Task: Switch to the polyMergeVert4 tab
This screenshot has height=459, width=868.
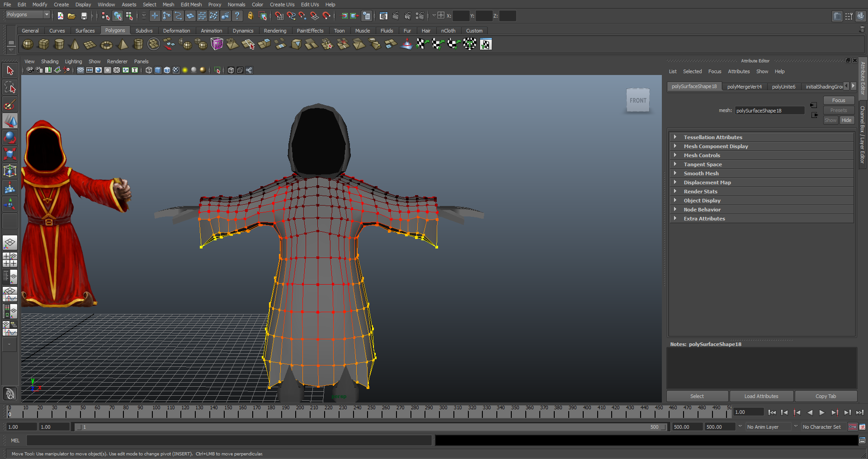Action: pyautogui.click(x=744, y=87)
